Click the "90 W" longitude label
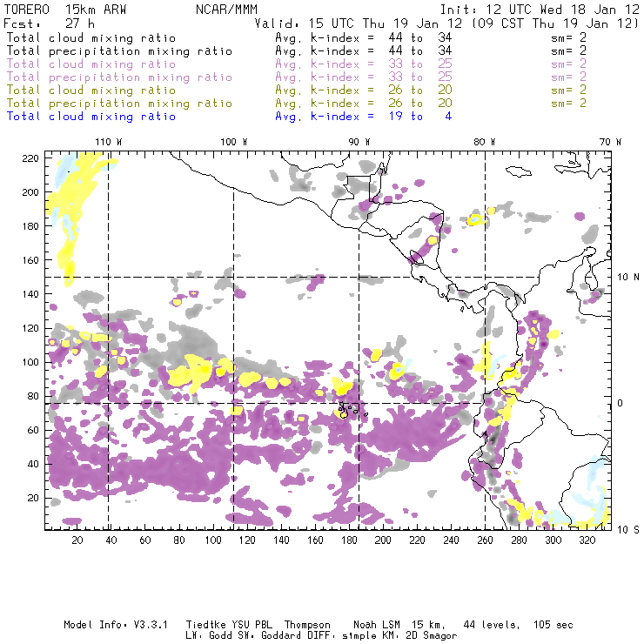Image resolution: width=644 pixels, height=644 pixels. (359, 142)
